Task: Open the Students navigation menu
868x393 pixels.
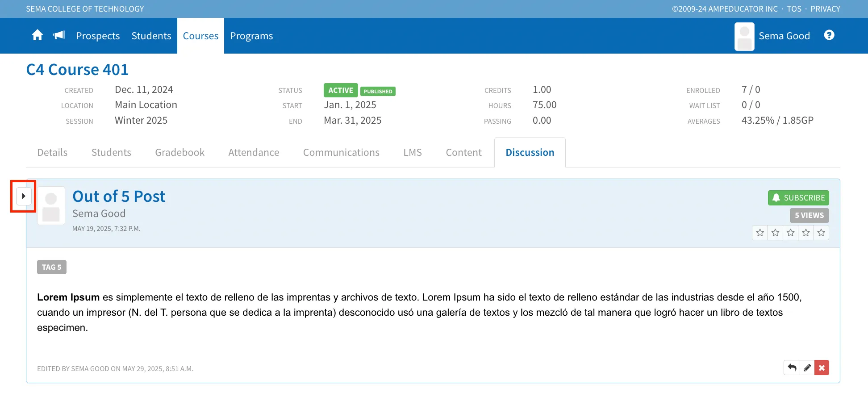Action: 151,36
